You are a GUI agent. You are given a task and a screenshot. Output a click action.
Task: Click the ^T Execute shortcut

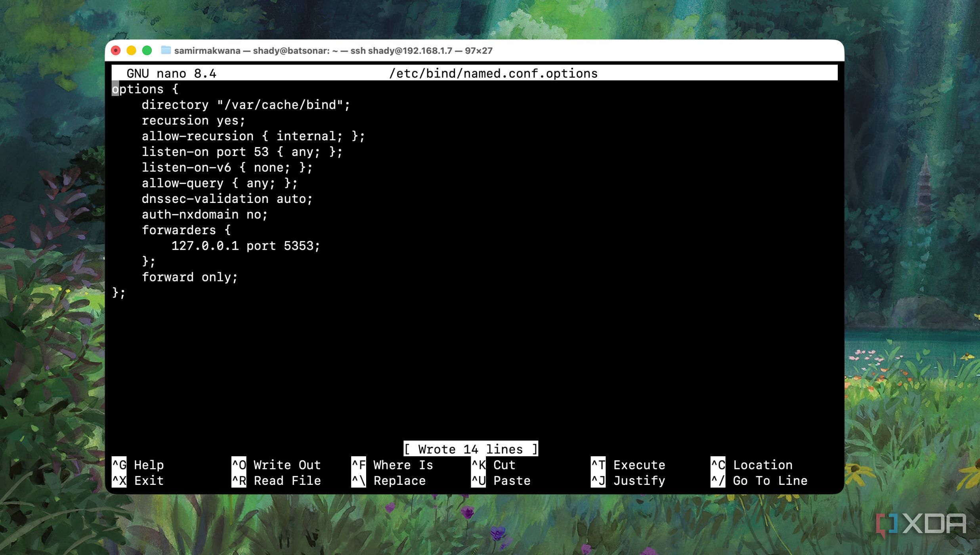(628, 465)
